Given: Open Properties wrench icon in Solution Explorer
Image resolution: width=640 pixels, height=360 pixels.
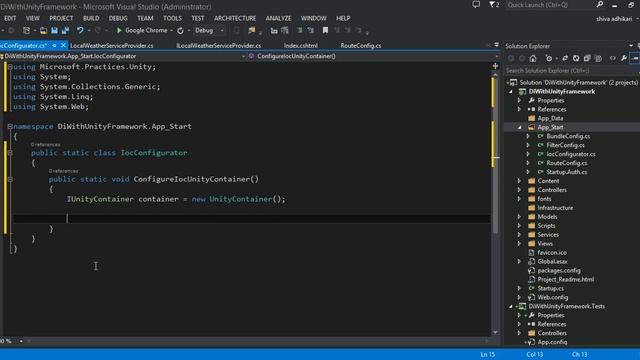Looking at the screenshot, I should coord(624,58).
